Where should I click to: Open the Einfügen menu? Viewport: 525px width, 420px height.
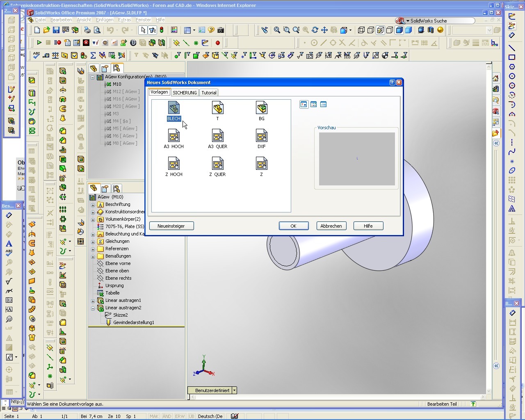(104, 20)
